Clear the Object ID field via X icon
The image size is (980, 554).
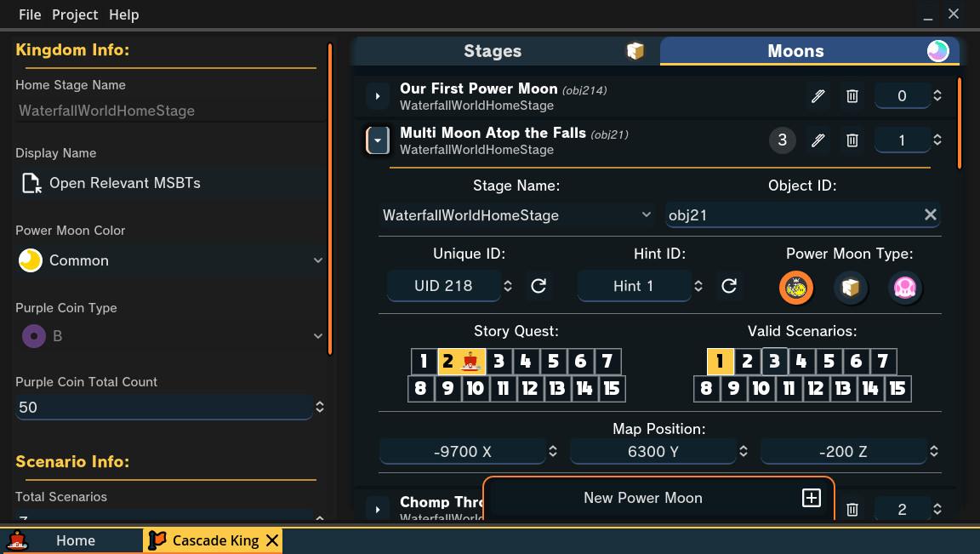tap(930, 214)
